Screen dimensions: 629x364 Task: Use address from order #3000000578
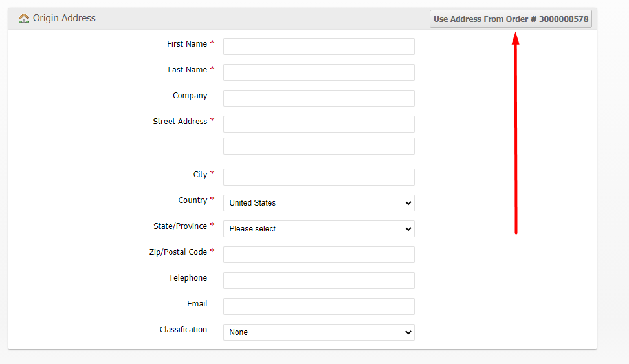pos(511,19)
